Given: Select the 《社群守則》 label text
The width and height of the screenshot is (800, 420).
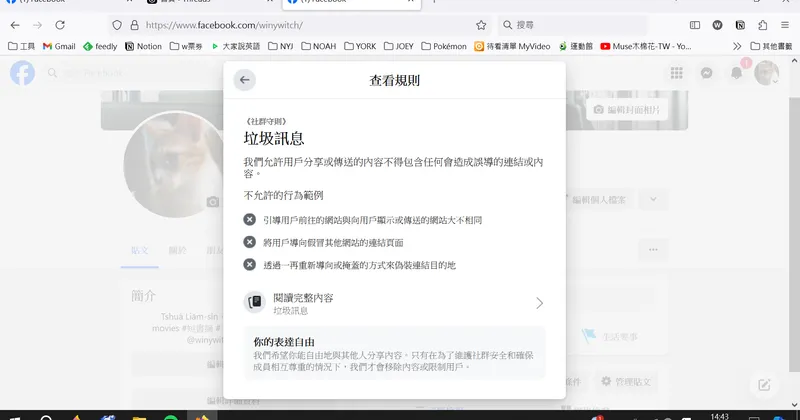Looking at the screenshot, I should (265, 121).
